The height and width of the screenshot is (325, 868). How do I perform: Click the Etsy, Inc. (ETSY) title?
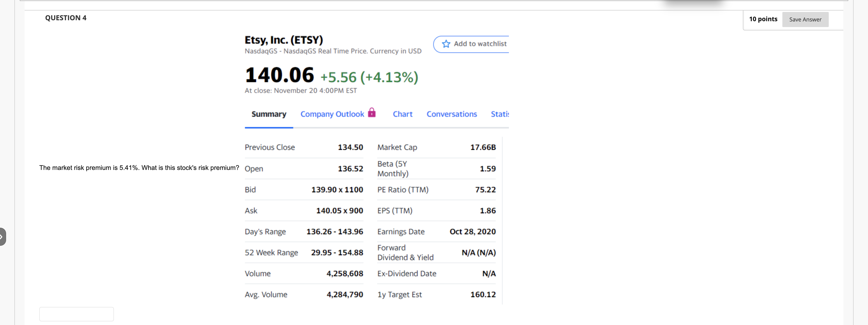(x=283, y=39)
